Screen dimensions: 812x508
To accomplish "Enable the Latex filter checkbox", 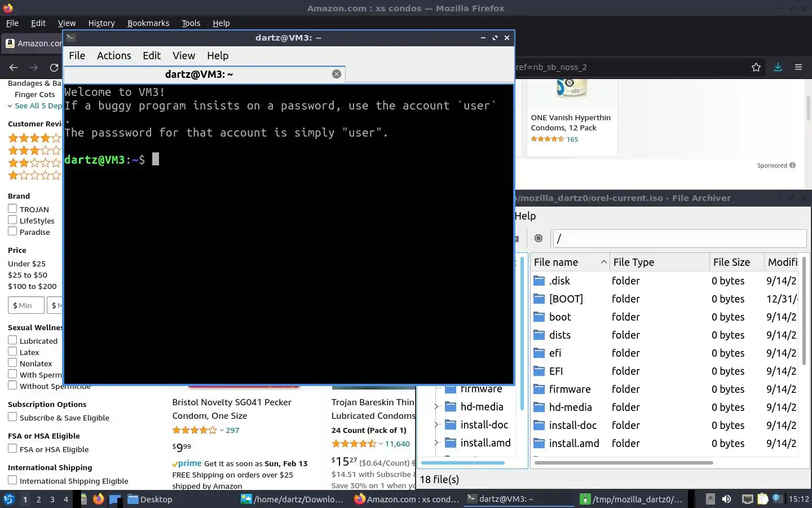I will point(12,352).
